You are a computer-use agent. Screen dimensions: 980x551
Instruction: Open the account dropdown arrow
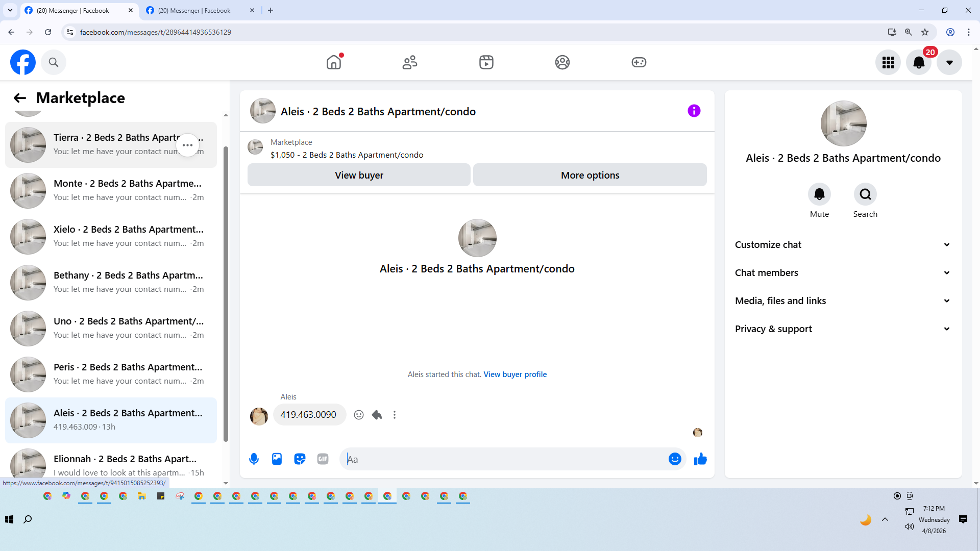[x=949, y=62]
